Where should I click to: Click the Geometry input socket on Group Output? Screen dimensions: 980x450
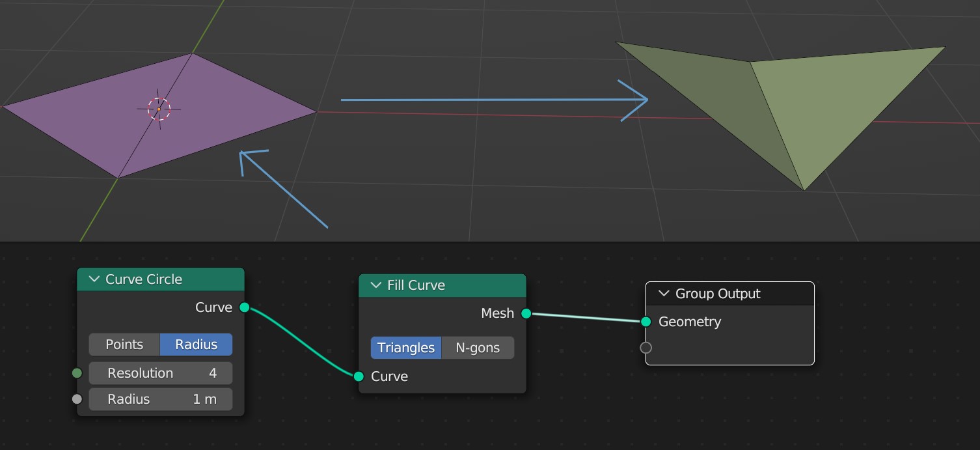click(x=646, y=322)
